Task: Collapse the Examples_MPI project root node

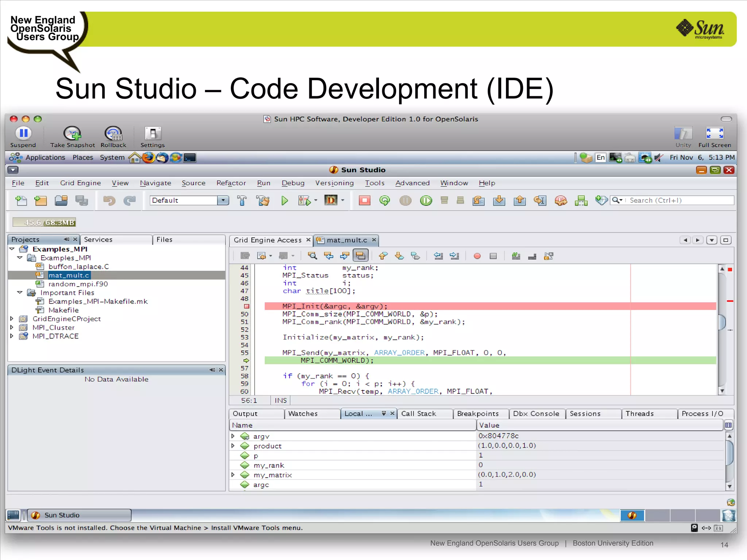Action: (12, 249)
